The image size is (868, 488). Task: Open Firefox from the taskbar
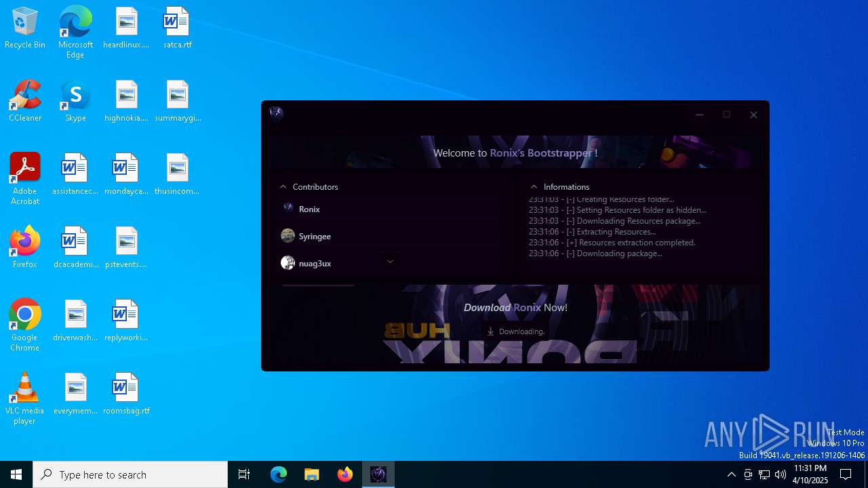pos(345,474)
